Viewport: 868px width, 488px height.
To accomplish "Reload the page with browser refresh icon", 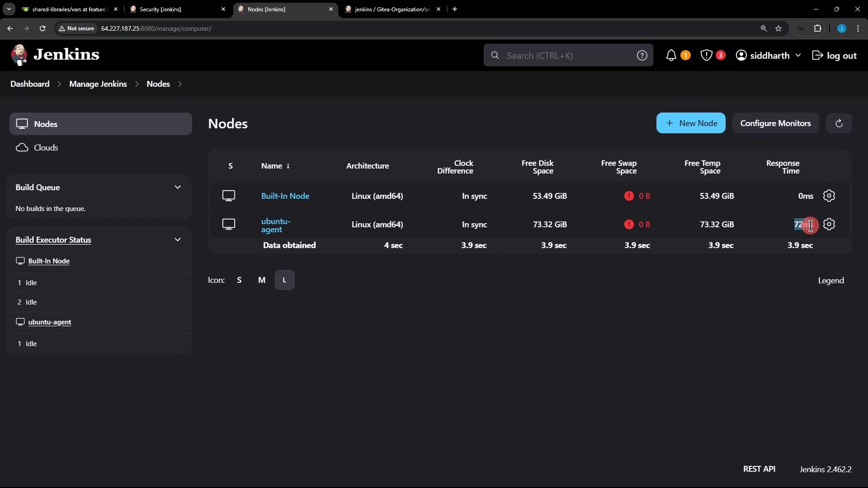I will (42, 28).
